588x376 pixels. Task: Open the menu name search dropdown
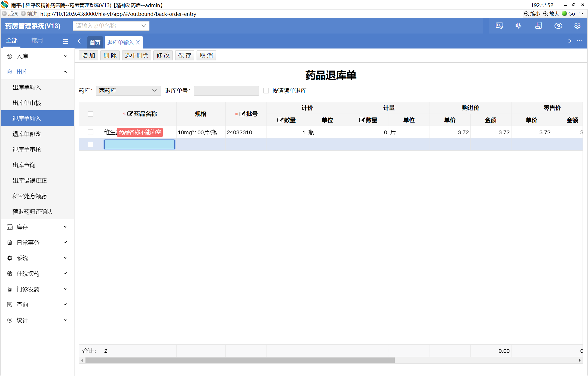(111, 26)
